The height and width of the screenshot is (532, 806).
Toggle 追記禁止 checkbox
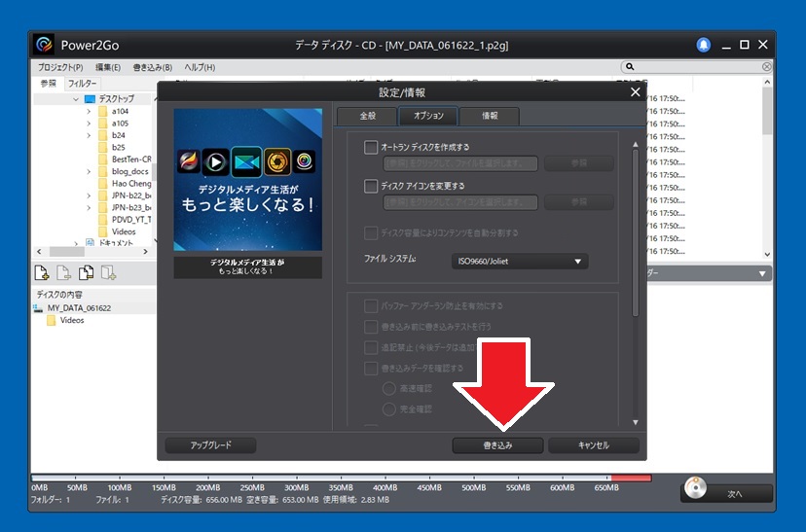click(371, 347)
